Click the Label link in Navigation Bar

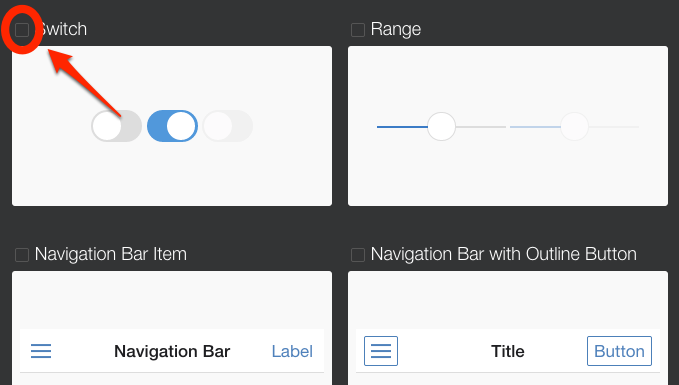[x=292, y=351]
